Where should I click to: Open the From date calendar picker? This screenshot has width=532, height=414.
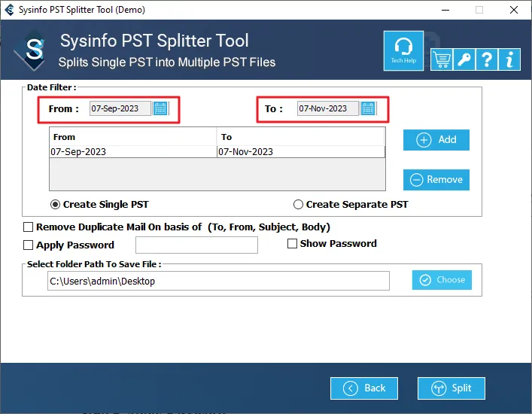click(160, 108)
